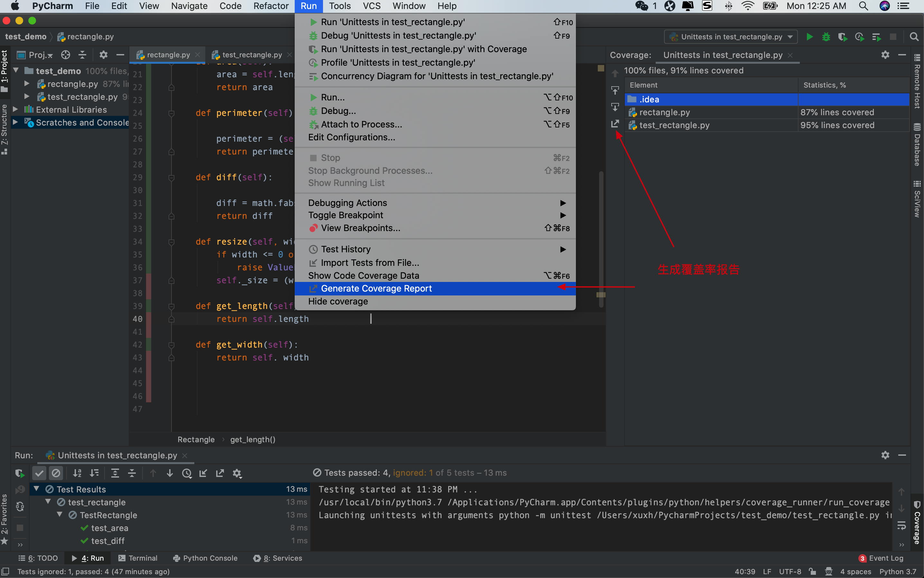Open Project panel gear options
Image resolution: width=924 pixels, height=578 pixels.
pos(103,55)
